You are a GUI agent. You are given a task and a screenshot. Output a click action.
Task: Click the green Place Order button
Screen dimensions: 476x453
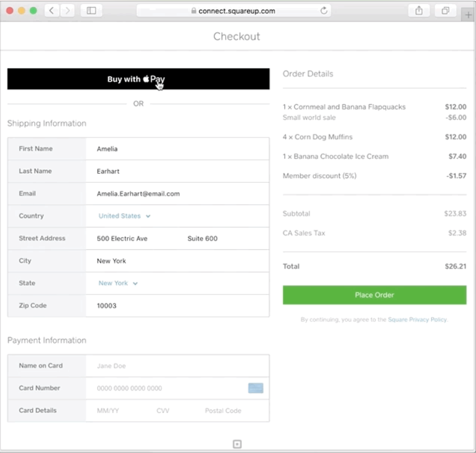[374, 295]
